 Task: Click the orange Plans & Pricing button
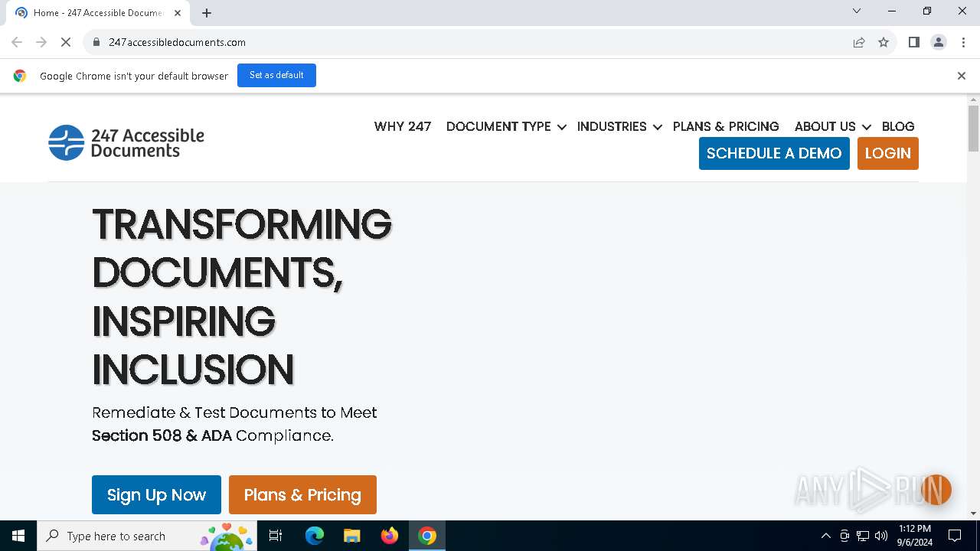(302, 494)
